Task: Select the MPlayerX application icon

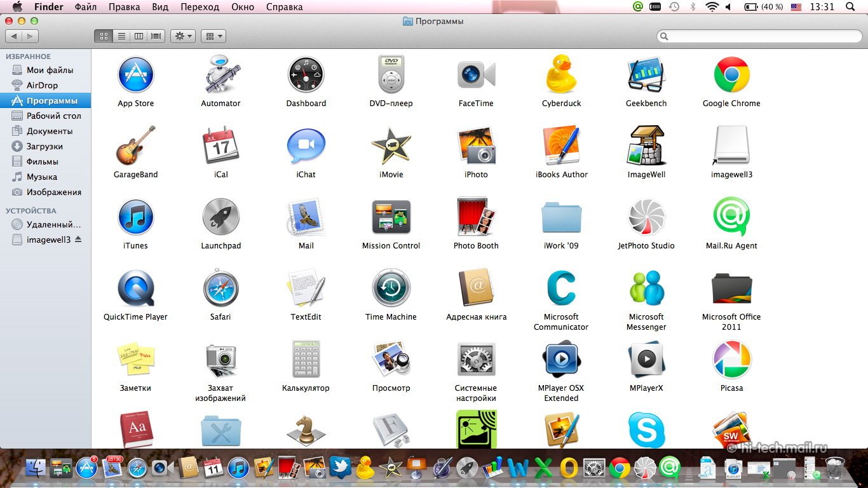Action: (646, 360)
